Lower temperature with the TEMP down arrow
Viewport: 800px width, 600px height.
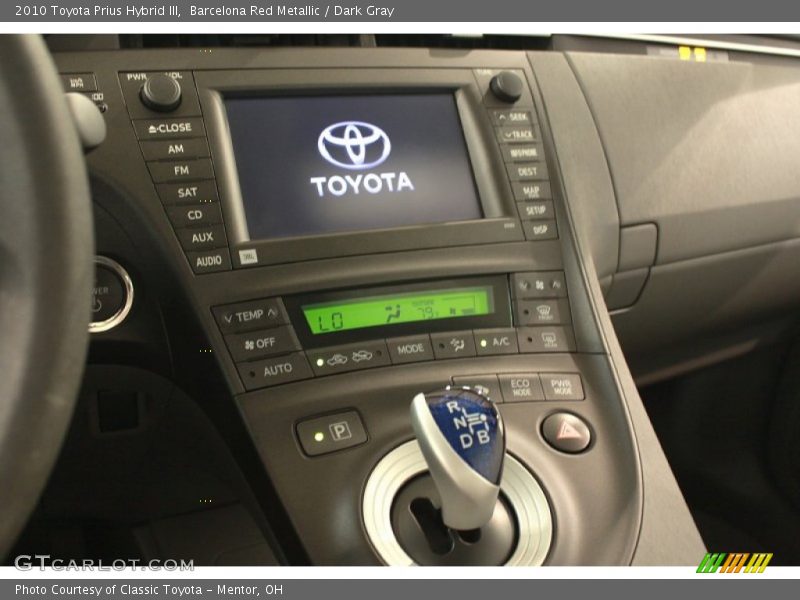[228, 319]
